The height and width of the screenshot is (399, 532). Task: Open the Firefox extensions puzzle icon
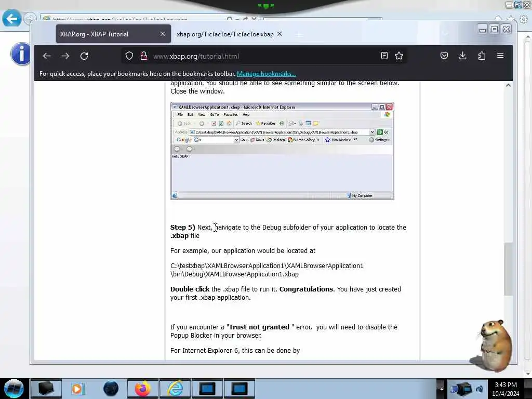pyautogui.click(x=482, y=56)
